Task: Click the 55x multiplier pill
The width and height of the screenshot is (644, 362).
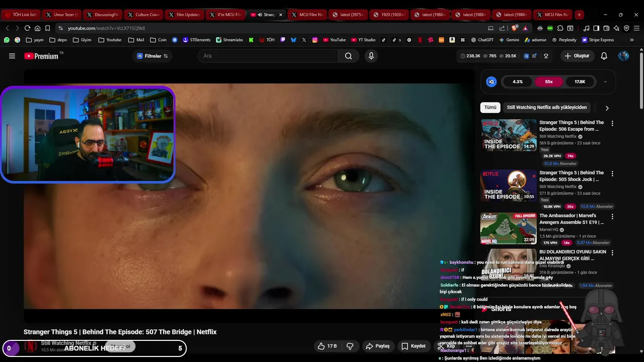Action: point(548,81)
